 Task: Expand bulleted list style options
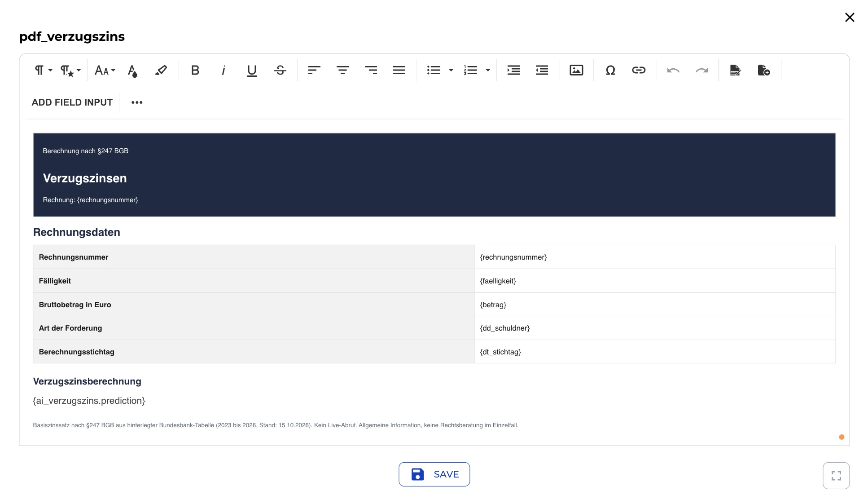coord(451,70)
